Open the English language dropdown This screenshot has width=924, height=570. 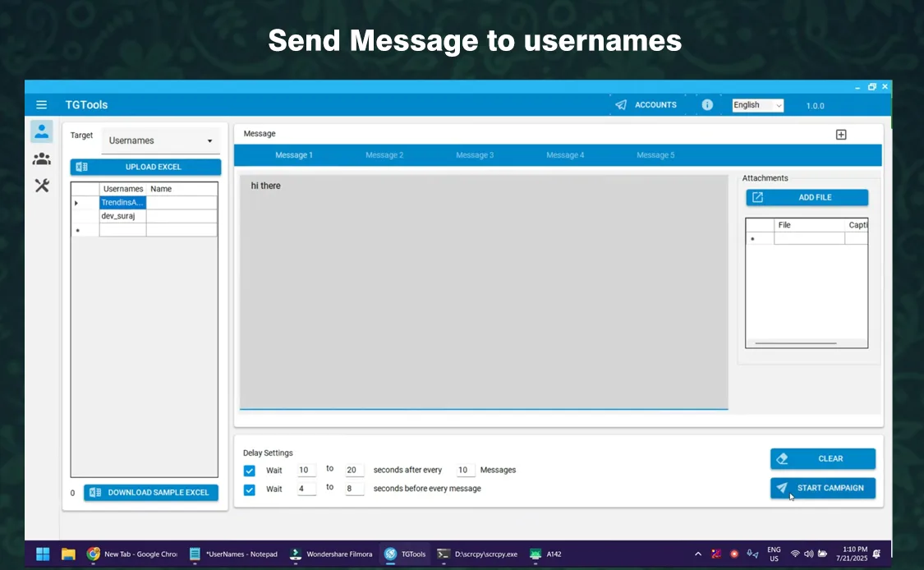tap(757, 105)
